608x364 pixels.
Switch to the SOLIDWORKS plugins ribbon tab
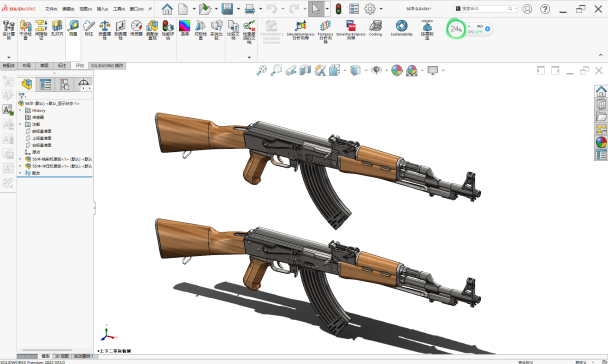(x=107, y=66)
